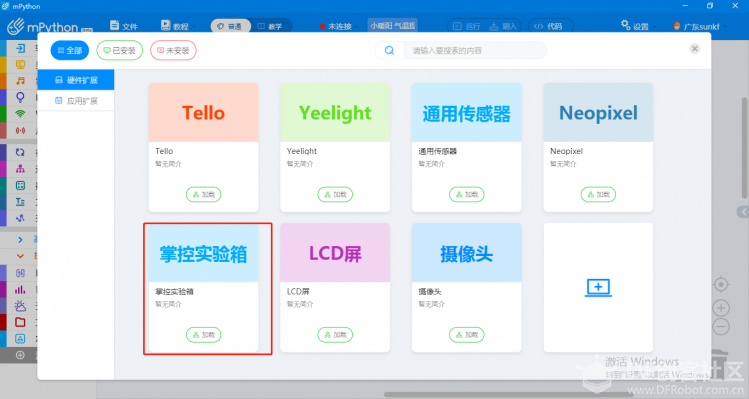Viewport: 749px width, 399px height.
Task: Expand the blue right-chevron sidebar section
Action: tap(20, 239)
